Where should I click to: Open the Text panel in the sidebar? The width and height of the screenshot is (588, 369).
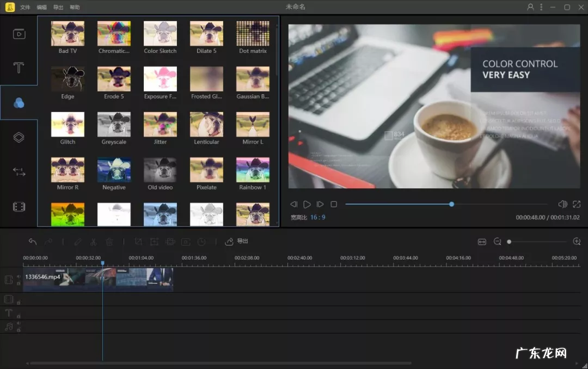click(x=19, y=68)
